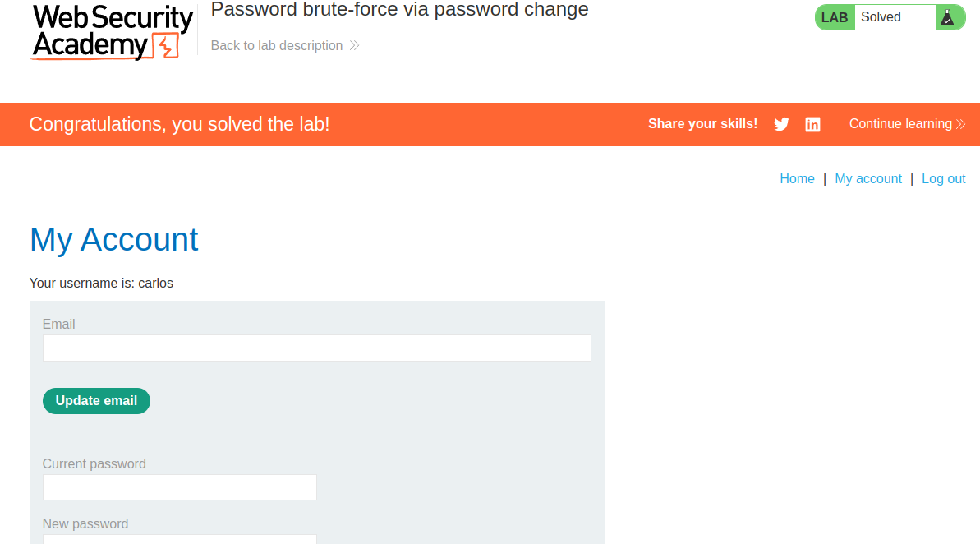Open the Back to lab description link

pyautogui.click(x=277, y=46)
